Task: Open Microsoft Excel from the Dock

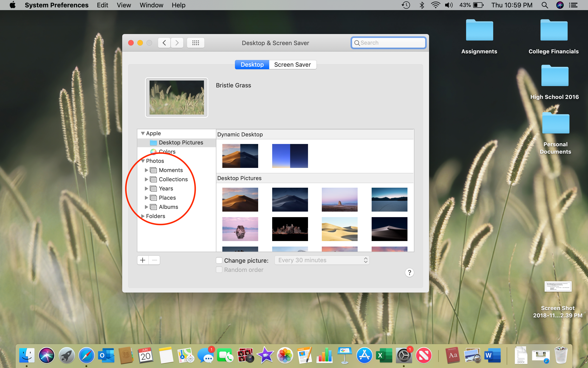Action: [384, 355]
